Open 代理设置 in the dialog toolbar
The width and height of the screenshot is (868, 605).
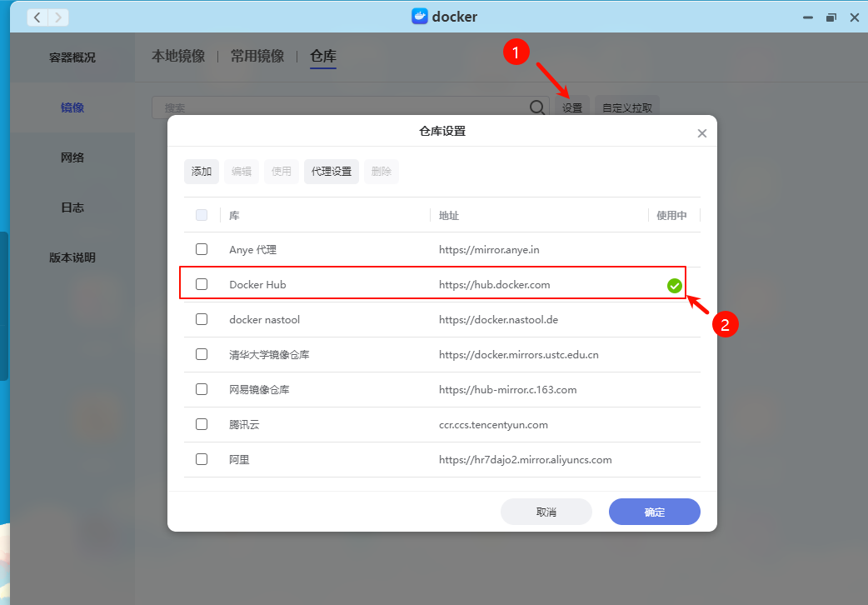[x=331, y=171]
